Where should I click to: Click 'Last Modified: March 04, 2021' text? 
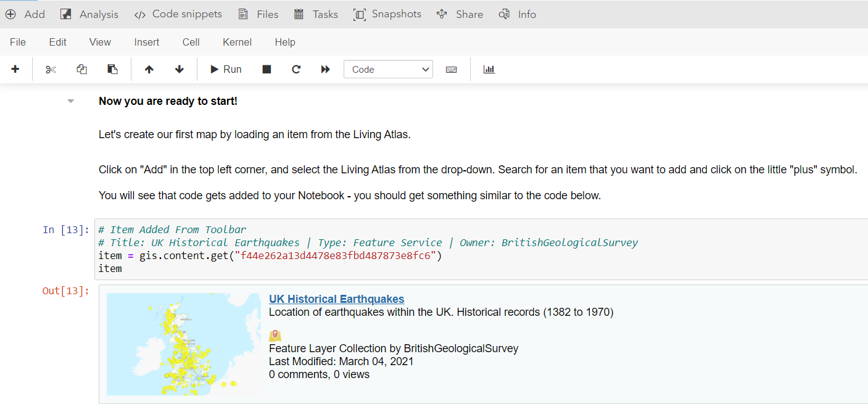click(341, 361)
